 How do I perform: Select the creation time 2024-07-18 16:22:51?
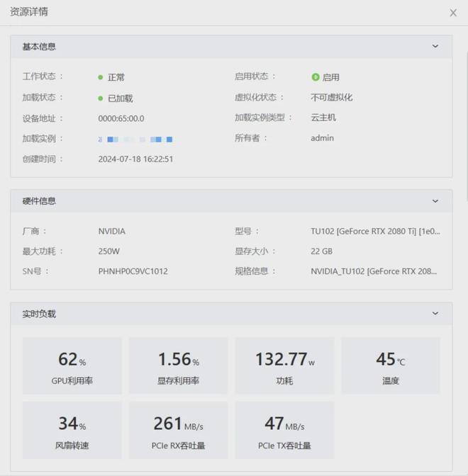[135, 159]
